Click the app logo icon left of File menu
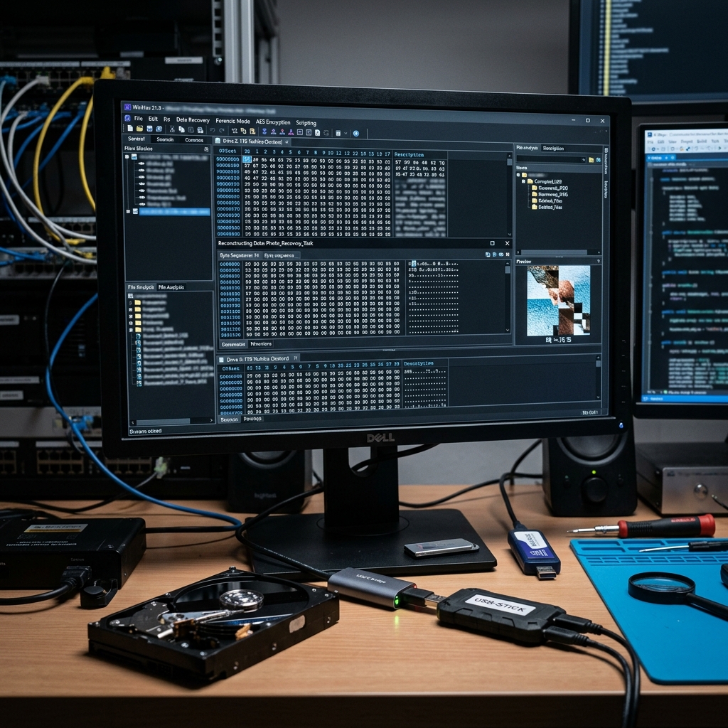Viewport: 728px width, 728px height. [127, 118]
